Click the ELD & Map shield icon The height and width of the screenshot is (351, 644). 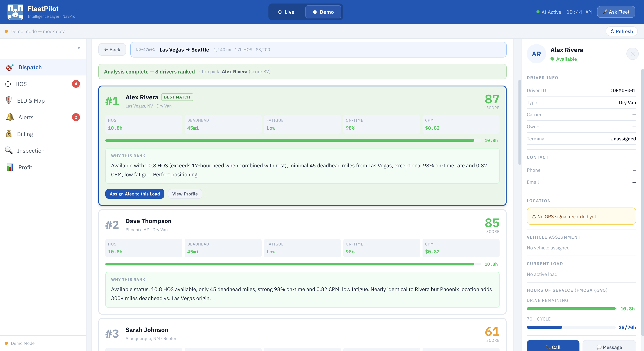coord(9,100)
